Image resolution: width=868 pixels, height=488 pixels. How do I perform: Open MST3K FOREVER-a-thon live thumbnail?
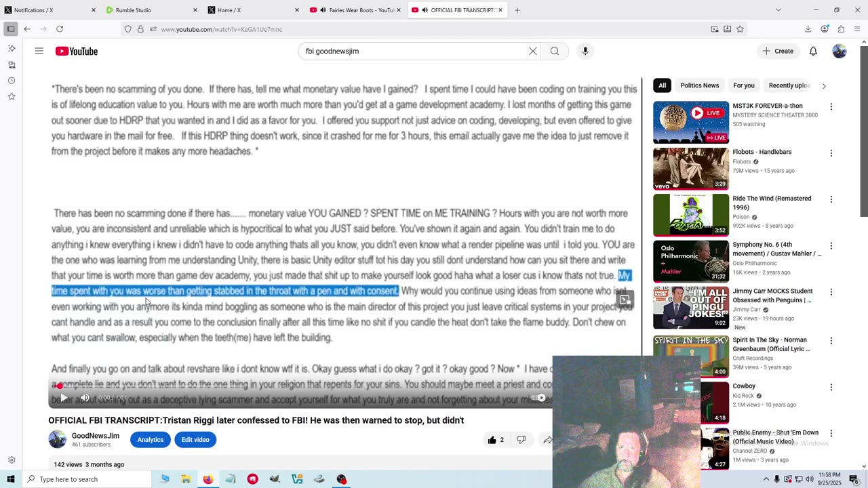click(691, 123)
